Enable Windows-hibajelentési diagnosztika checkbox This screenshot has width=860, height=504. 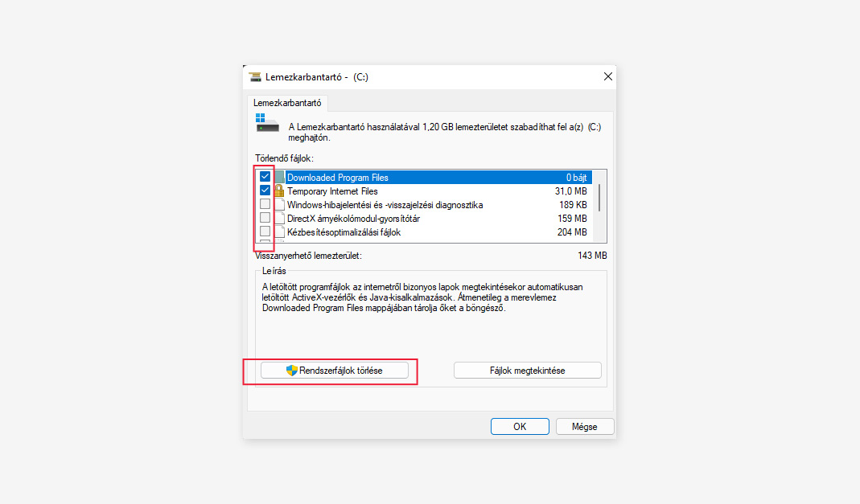tap(265, 204)
